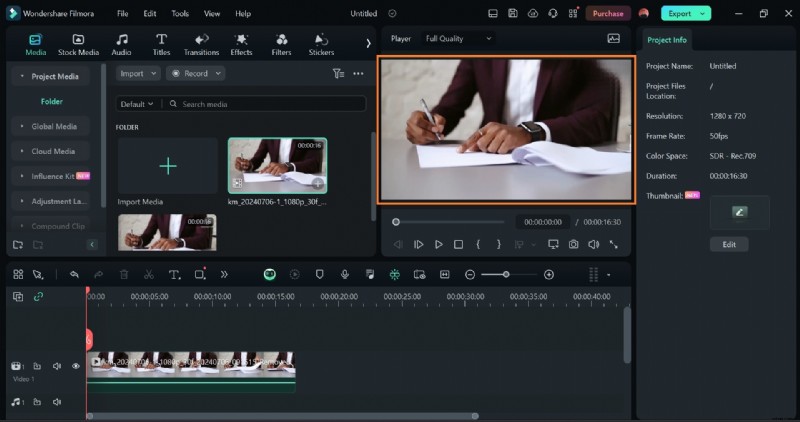Open the Player quality dropdown
Image resolution: width=800 pixels, height=422 pixels.
point(458,39)
